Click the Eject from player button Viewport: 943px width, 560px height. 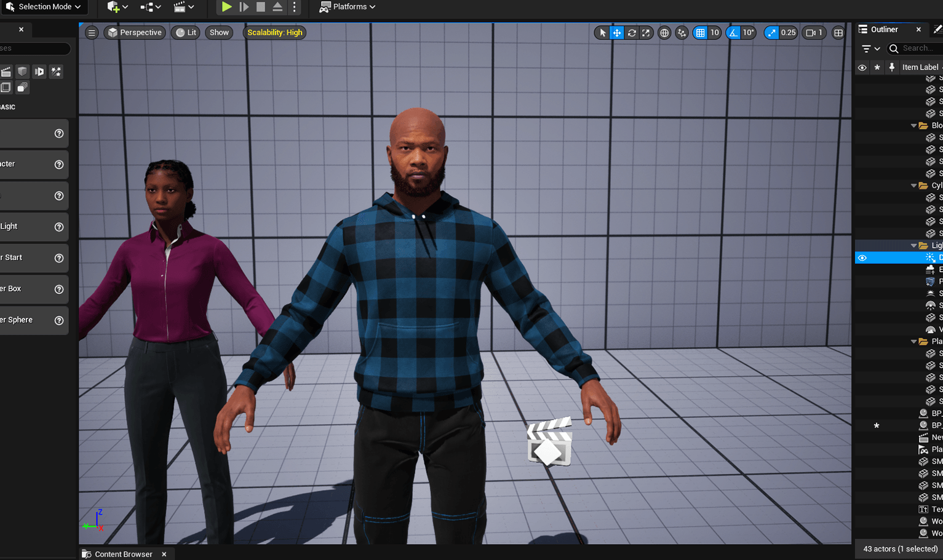click(277, 7)
